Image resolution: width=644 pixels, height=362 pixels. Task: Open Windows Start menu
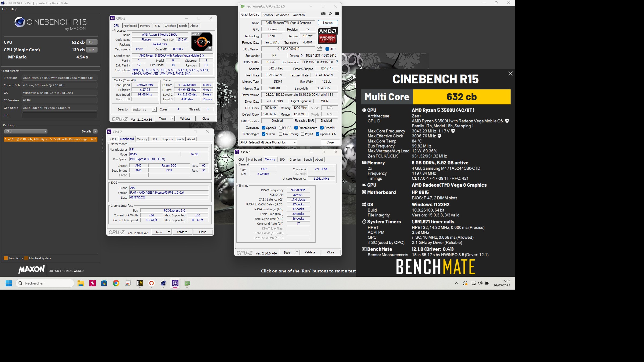(x=9, y=283)
